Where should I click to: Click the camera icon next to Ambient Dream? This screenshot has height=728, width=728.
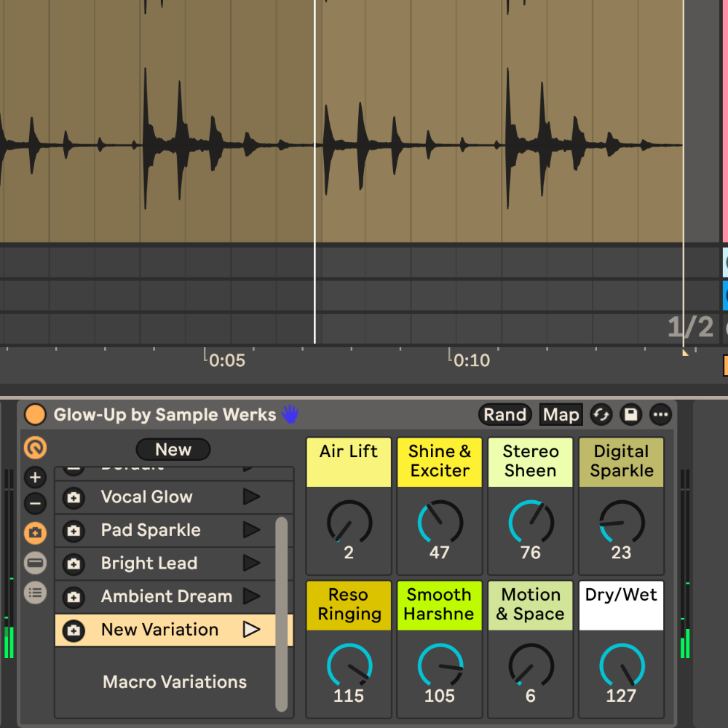74,597
